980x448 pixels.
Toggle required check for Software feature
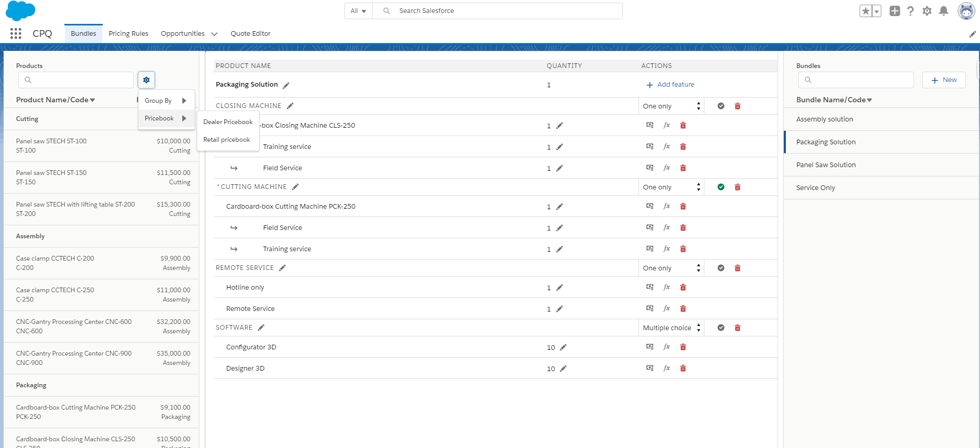[721, 328]
